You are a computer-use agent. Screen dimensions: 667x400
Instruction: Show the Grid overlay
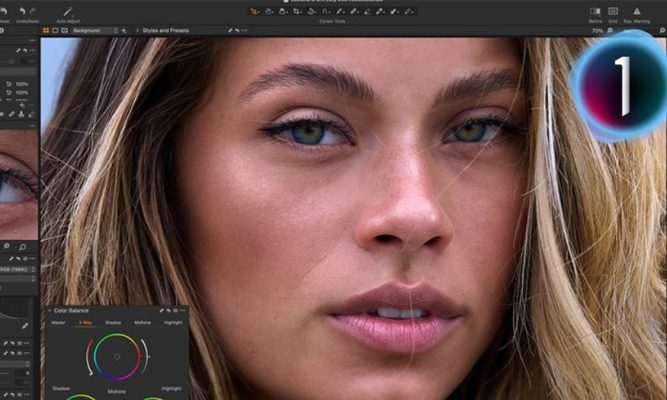pyautogui.click(x=613, y=11)
